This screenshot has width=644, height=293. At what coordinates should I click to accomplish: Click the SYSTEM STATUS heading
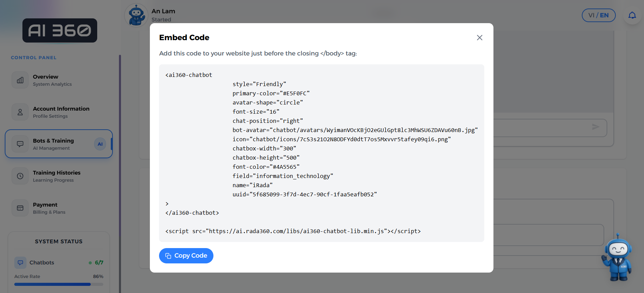59,241
